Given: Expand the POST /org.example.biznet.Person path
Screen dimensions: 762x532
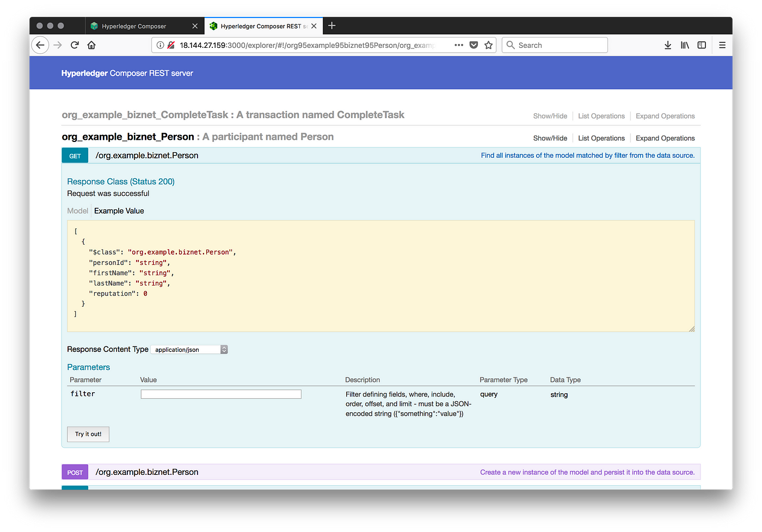Looking at the screenshot, I should tap(147, 472).
